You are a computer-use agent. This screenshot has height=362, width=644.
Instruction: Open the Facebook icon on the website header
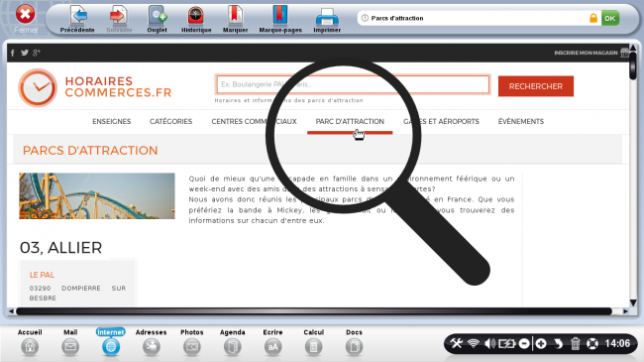13,53
